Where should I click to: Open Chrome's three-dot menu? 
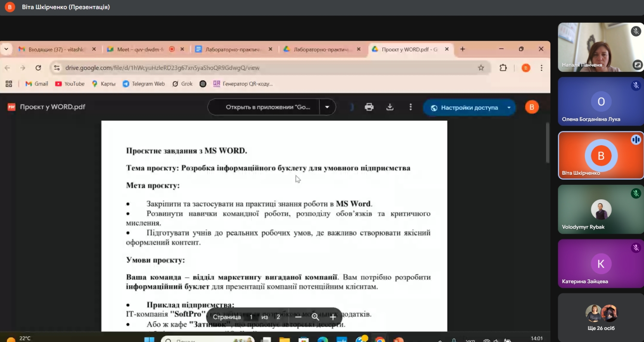tap(541, 68)
